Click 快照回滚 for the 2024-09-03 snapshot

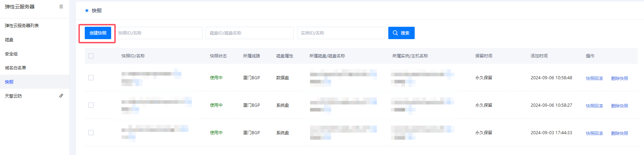(594, 134)
